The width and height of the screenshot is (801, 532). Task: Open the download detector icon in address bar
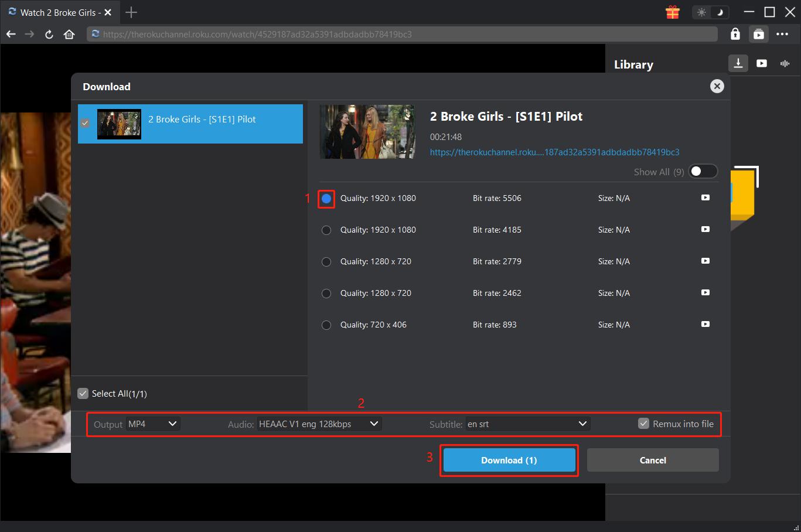[758, 33]
